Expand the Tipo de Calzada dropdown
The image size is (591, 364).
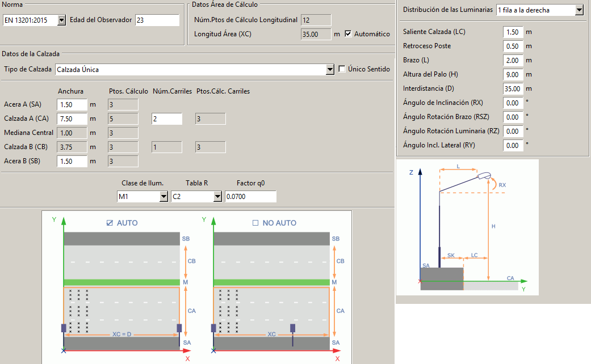pyautogui.click(x=330, y=69)
